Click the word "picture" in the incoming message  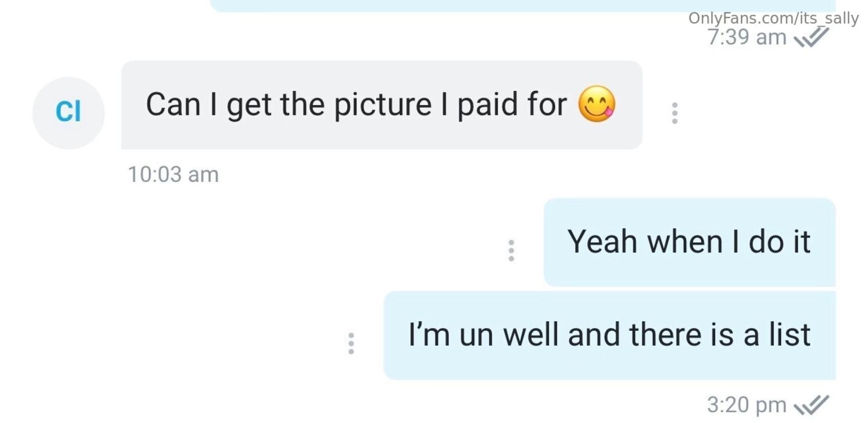coord(383,106)
